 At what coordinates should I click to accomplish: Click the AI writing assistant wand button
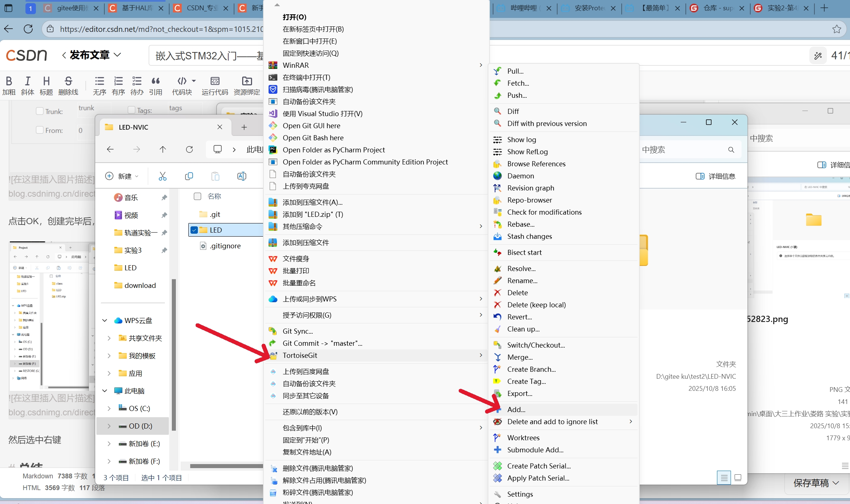pos(818,56)
